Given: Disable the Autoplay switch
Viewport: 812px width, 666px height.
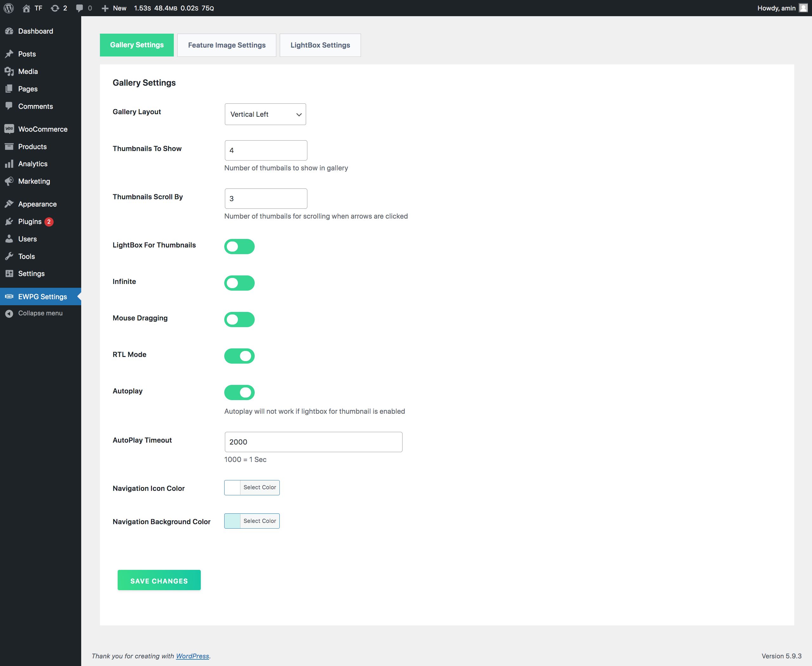Looking at the screenshot, I should 239,392.
